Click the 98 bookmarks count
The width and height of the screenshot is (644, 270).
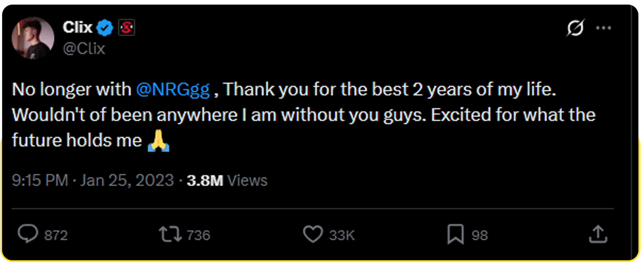(480, 235)
